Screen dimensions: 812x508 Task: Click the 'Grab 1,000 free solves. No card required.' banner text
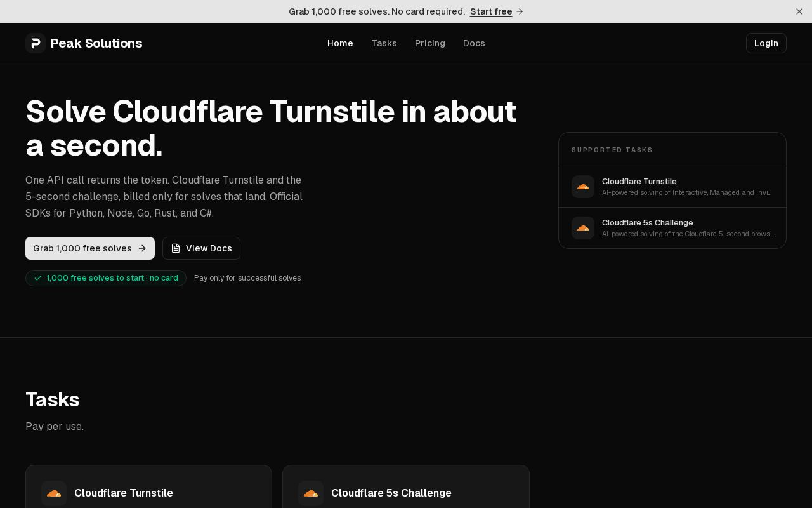coord(377,11)
